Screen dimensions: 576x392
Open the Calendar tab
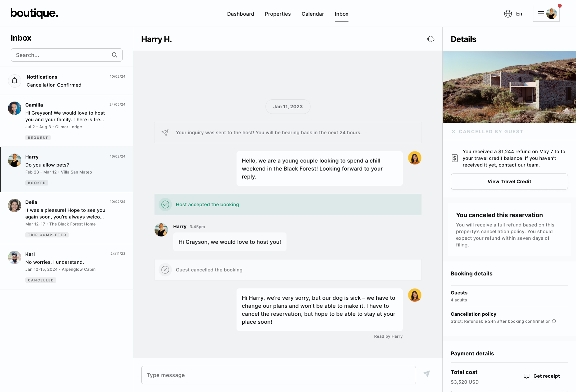313,14
